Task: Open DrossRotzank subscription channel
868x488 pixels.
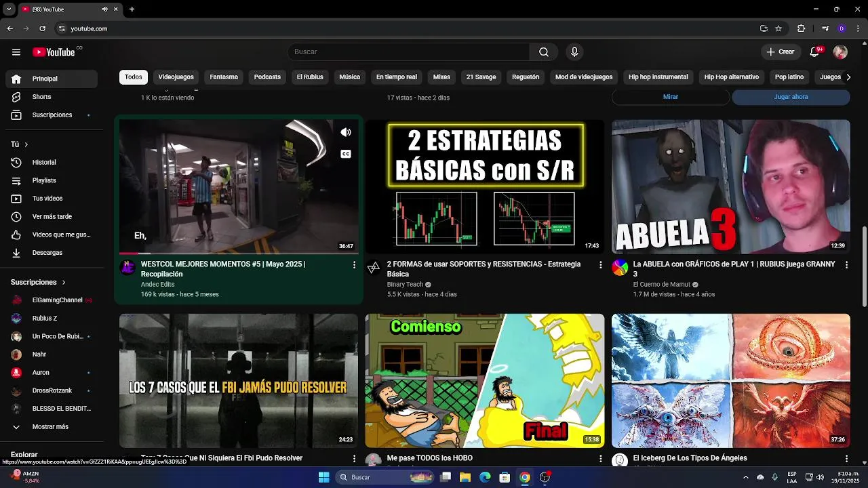Action: pos(52,391)
